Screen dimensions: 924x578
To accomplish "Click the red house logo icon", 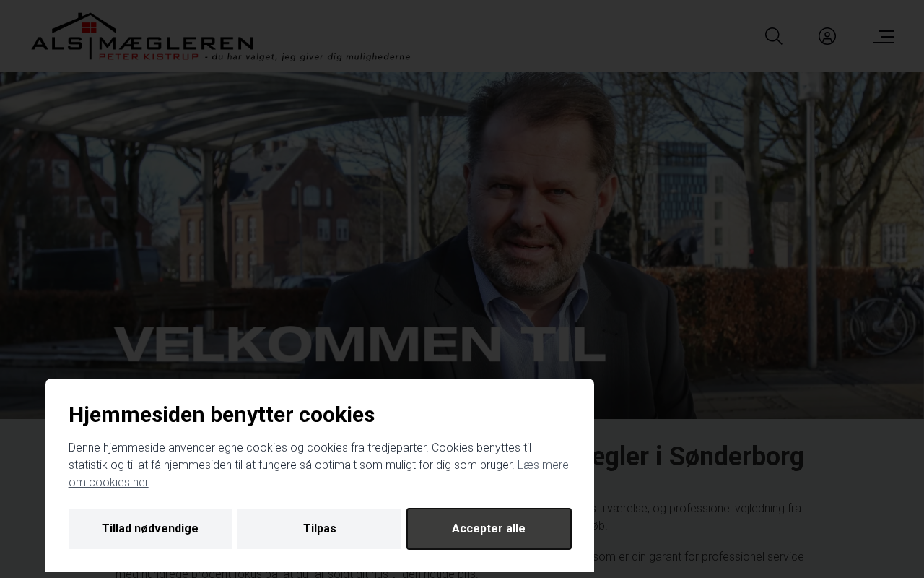I will [89, 28].
